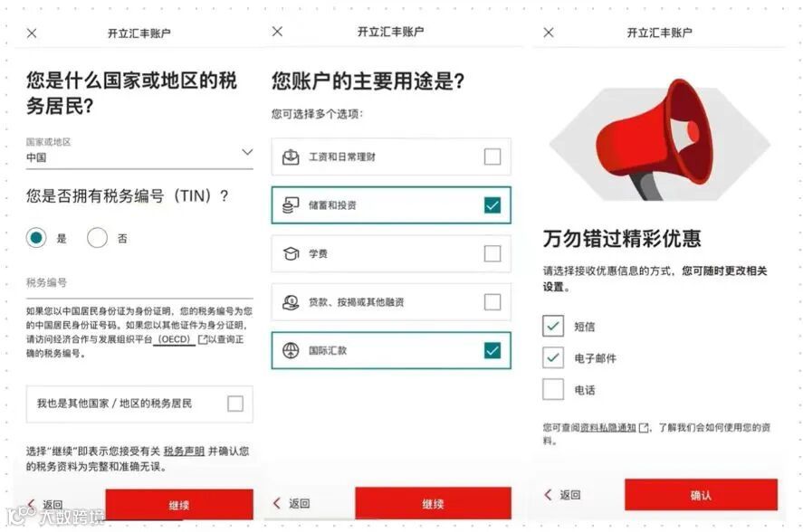This screenshot has width=803, height=532.
Task: Check the 工资和日常理财 checkbox
Action: pos(492,157)
